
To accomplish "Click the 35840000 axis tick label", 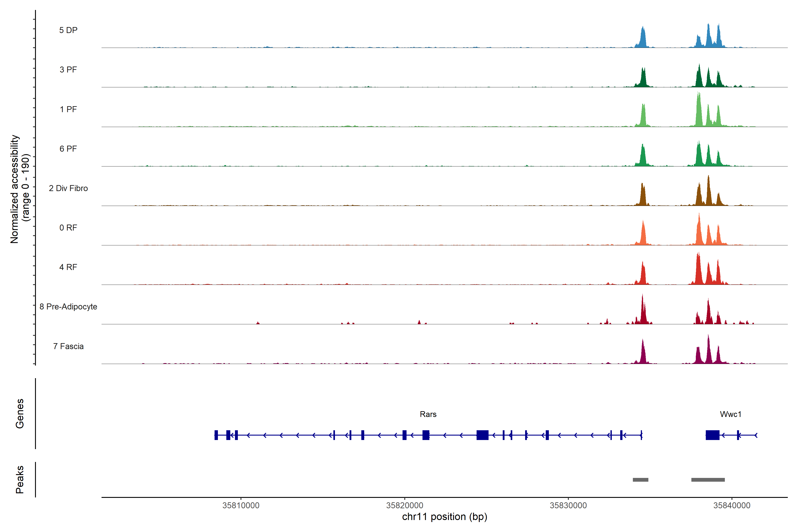I will pos(732,505).
